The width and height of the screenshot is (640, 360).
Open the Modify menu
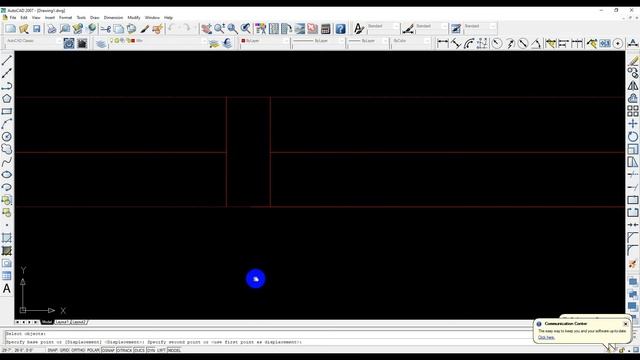(x=134, y=18)
